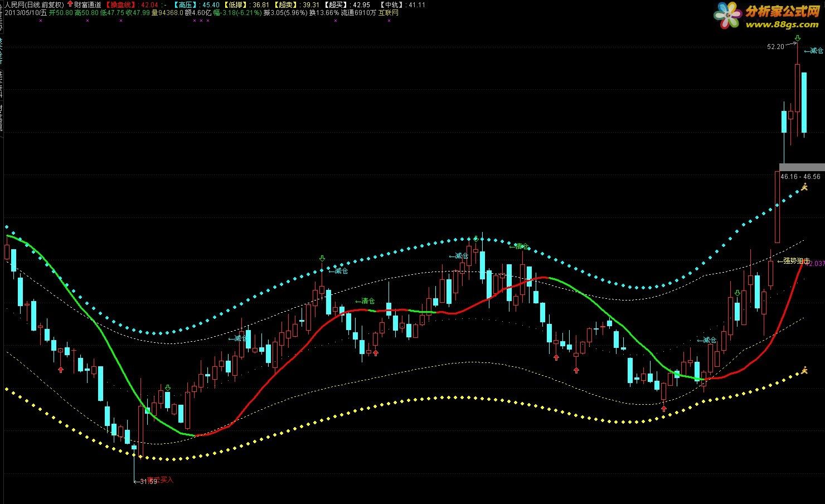Click the magenta 42.037 value at right edge
The width and height of the screenshot is (825, 504).
click(x=816, y=264)
